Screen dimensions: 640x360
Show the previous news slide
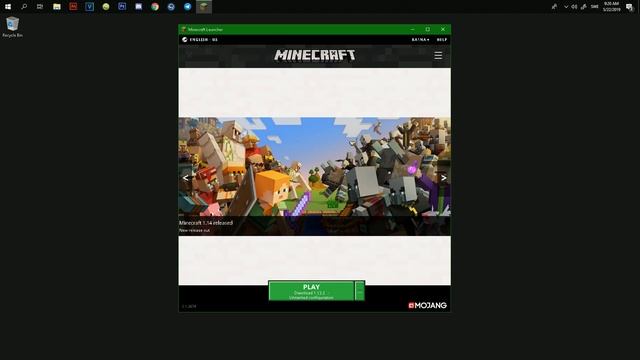[x=186, y=178]
